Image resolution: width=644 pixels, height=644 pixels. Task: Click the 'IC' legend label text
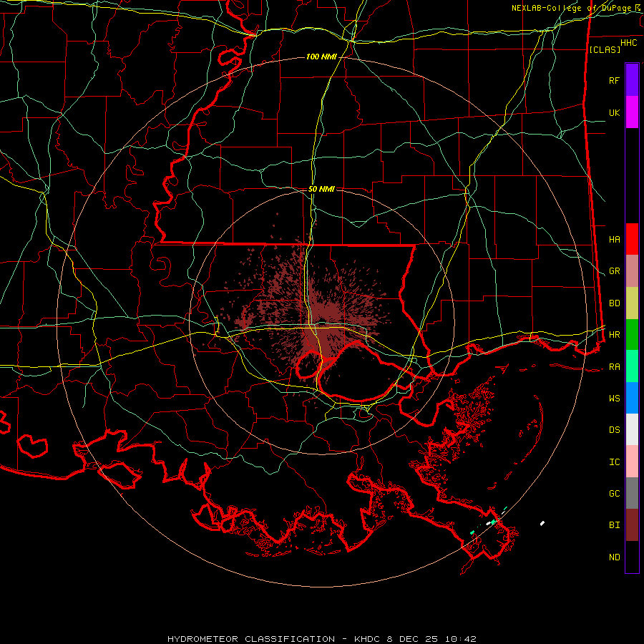[x=614, y=462]
